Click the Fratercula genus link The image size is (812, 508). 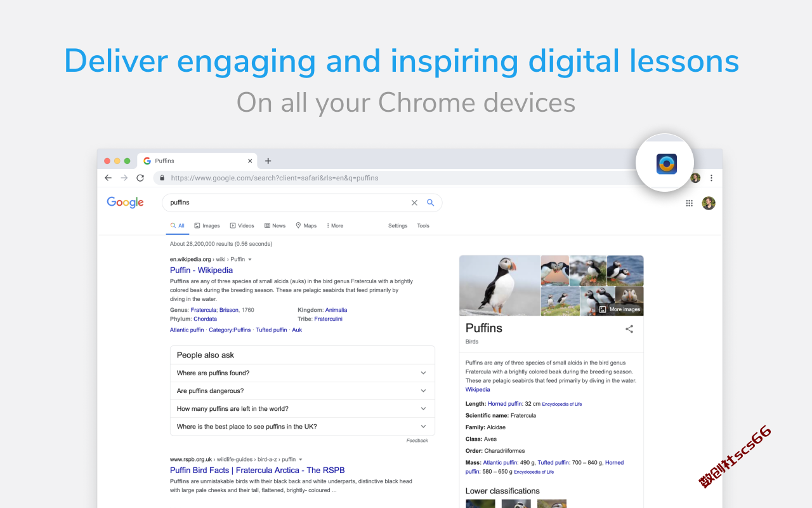point(204,310)
